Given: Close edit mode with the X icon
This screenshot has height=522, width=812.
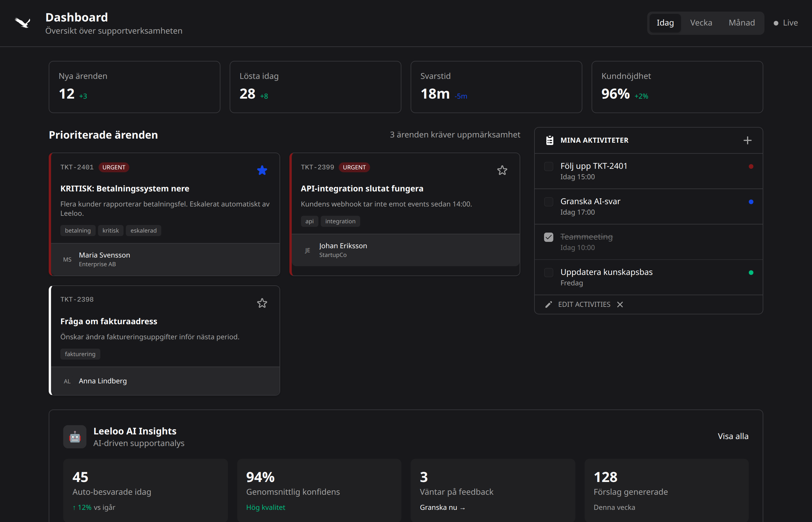Looking at the screenshot, I should click(620, 304).
